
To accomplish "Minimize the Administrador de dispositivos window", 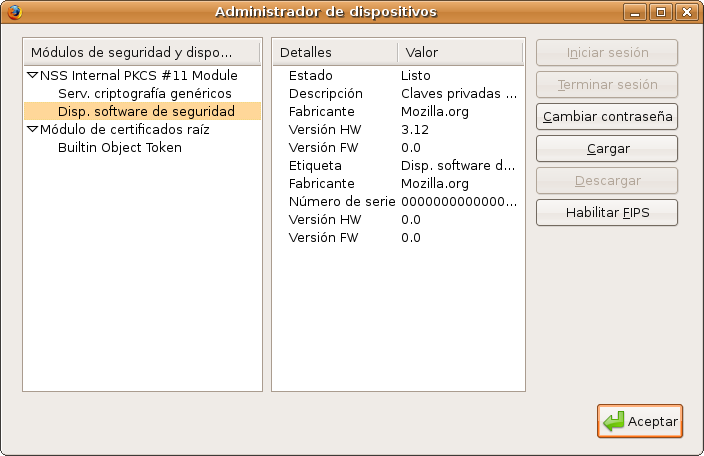I will (635, 12).
